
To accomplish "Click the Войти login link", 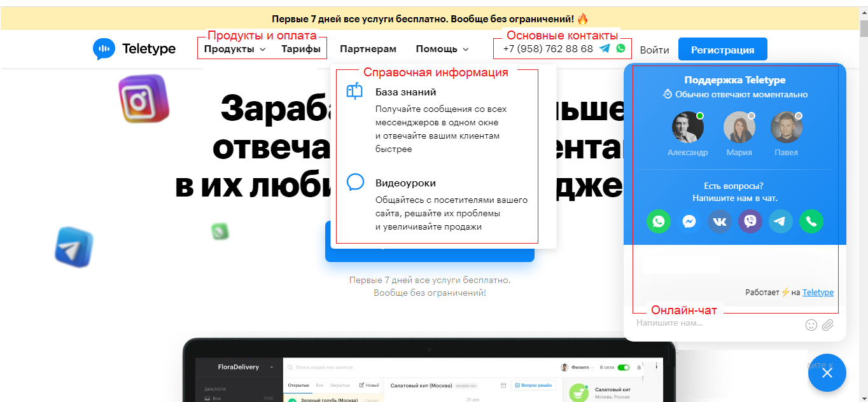I will point(654,50).
